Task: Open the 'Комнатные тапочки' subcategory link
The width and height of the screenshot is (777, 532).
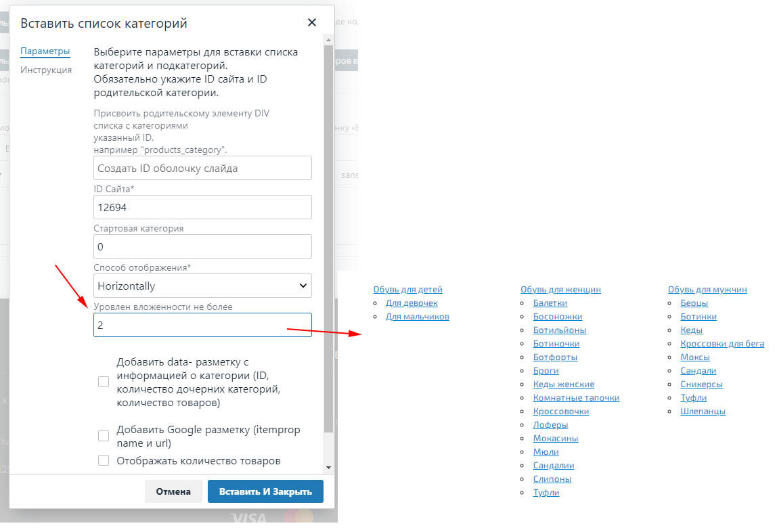Action: [576, 398]
